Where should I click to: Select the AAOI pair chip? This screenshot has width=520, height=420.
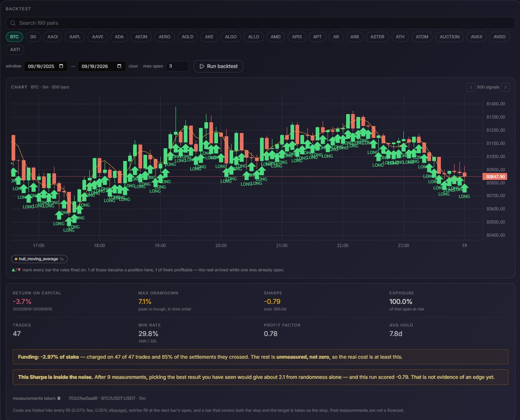point(53,37)
